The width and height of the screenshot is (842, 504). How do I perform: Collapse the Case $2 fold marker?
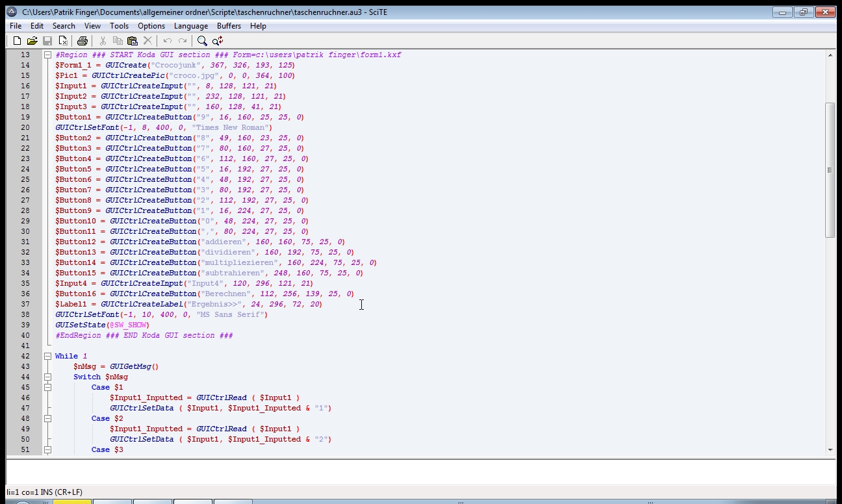coord(47,419)
